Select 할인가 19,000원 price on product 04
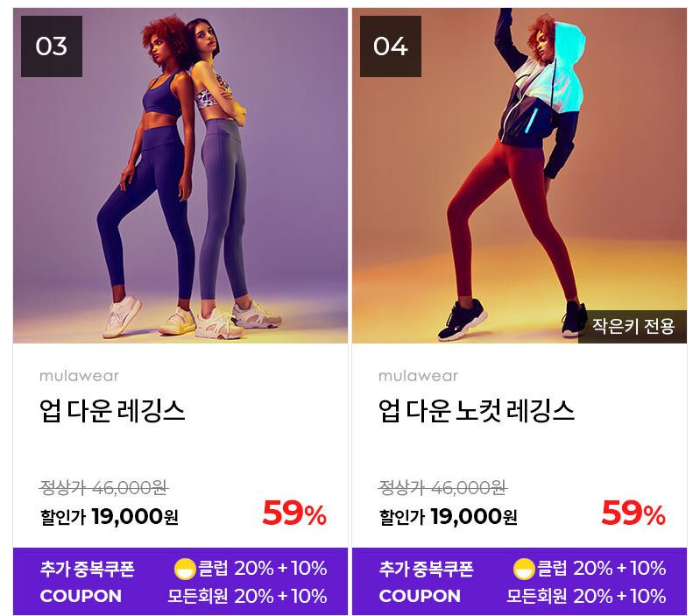700x616 pixels. [x=449, y=517]
